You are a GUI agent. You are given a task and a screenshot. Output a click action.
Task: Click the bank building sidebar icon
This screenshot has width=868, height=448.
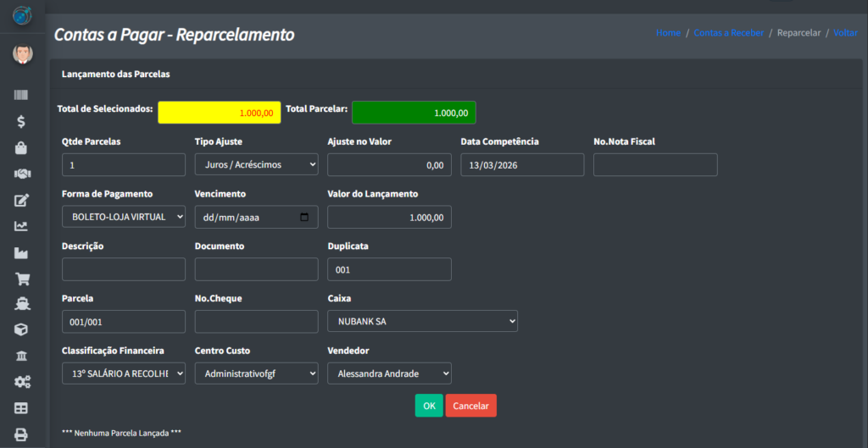click(21, 356)
